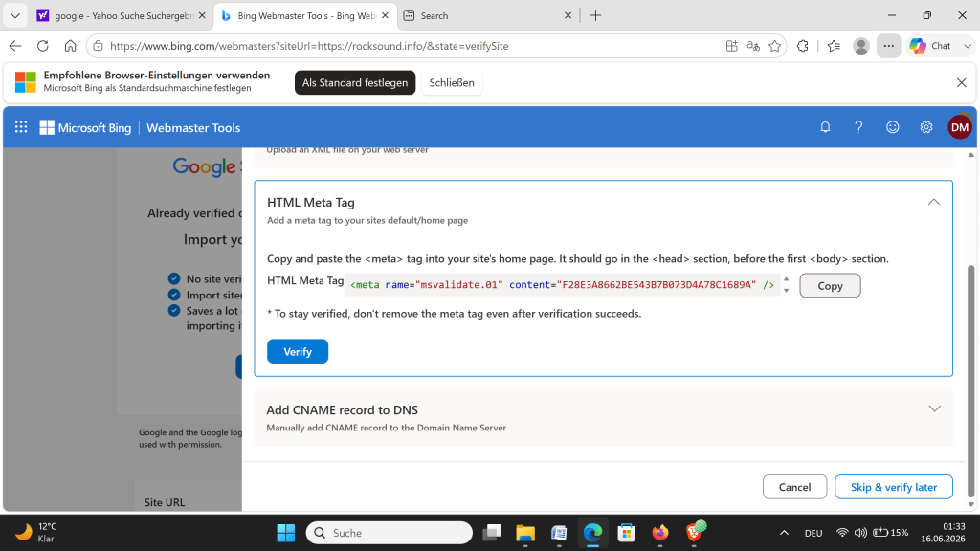
Task: Open the browser profile icon
Action: pos(861,46)
